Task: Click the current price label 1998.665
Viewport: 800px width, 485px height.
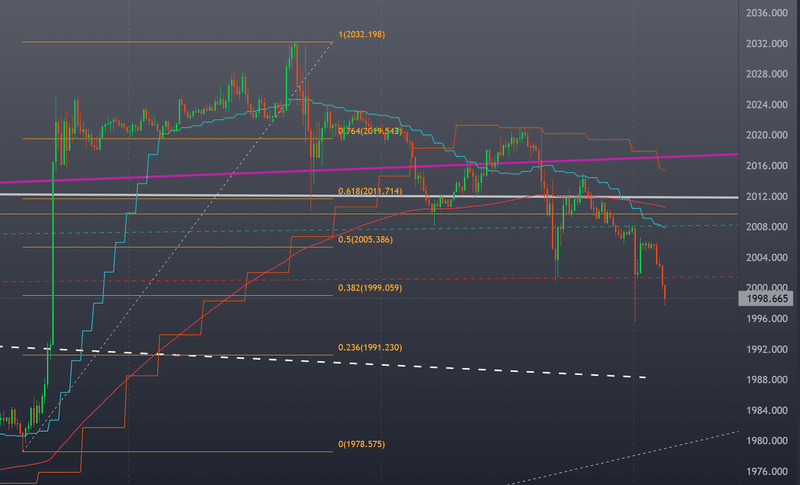Action: (765, 299)
